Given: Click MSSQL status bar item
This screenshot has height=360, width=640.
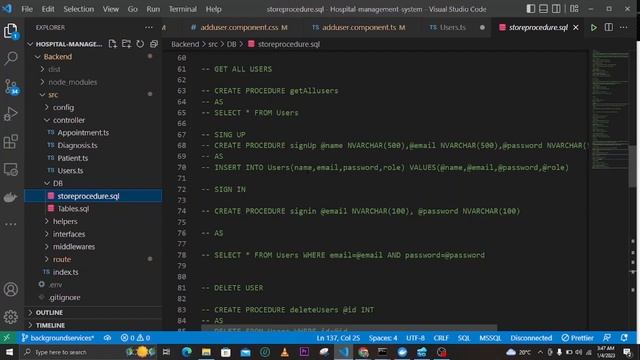Looking at the screenshot, I should tap(490, 338).
